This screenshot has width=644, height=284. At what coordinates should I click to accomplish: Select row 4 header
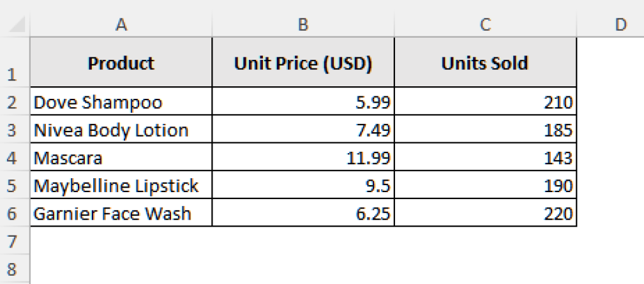tap(13, 158)
